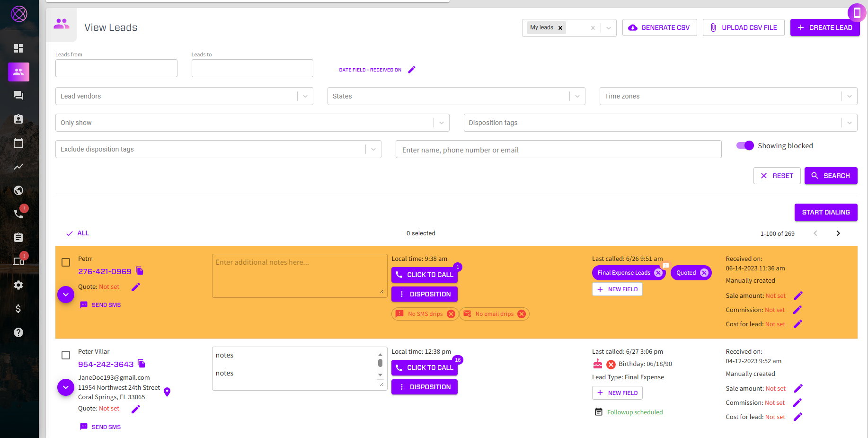Viewport: 868px width, 438px height.
Task: Select ALL leads using the ALL option
Action: tap(78, 233)
